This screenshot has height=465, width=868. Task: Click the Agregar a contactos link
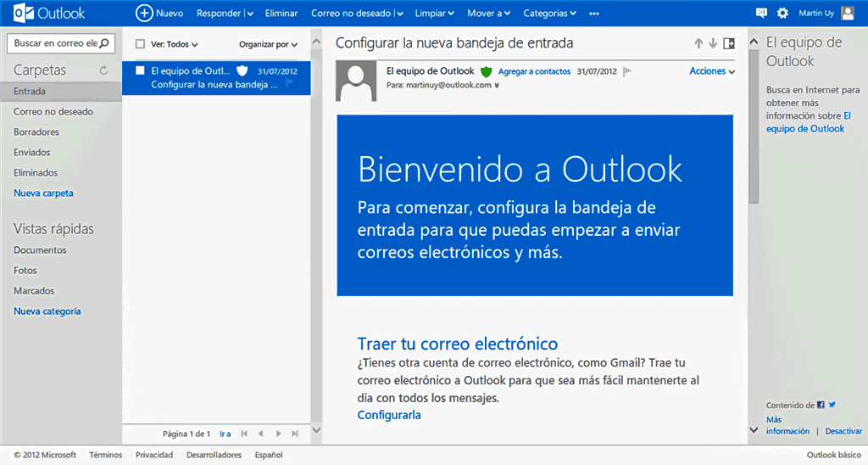pyautogui.click(x=534, y=72)
